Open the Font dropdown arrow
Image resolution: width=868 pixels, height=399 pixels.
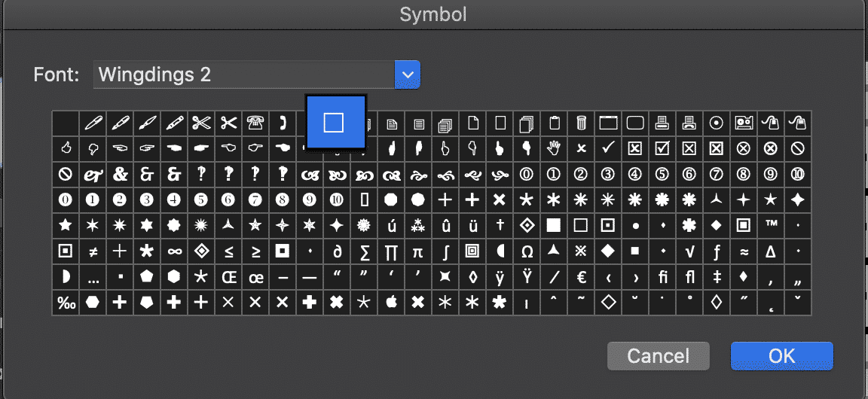point(407,75)
